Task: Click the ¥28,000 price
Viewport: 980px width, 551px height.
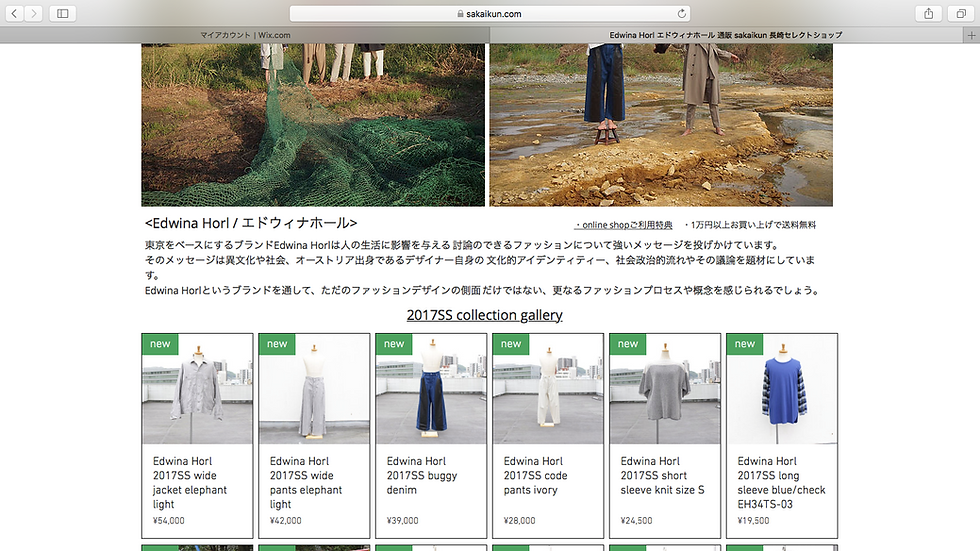Action: click(519, 520)
